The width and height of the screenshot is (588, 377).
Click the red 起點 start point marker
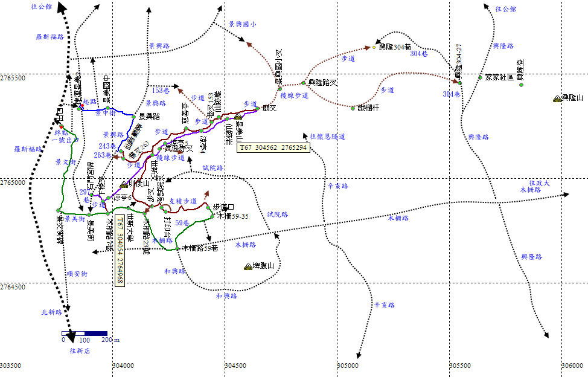coord(82,106)
